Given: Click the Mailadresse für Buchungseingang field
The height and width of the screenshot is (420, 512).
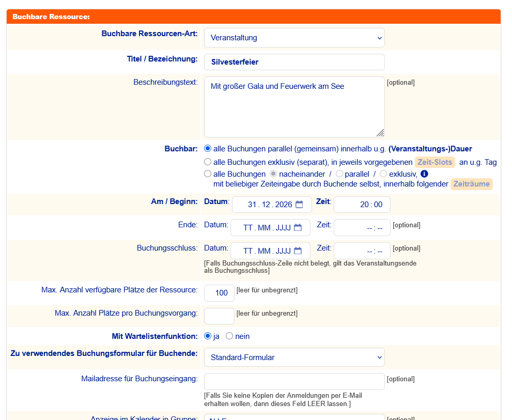Looking at the screenshot, I should coord(294,381).
